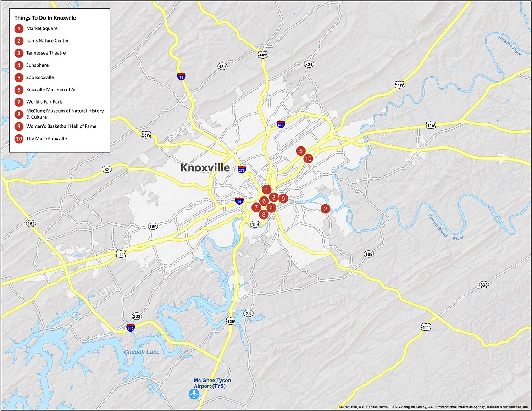Screen dimensions: 532x411
Task: Click the McGhee Tyson Airport airplane icon
Action: coord(194,394)
